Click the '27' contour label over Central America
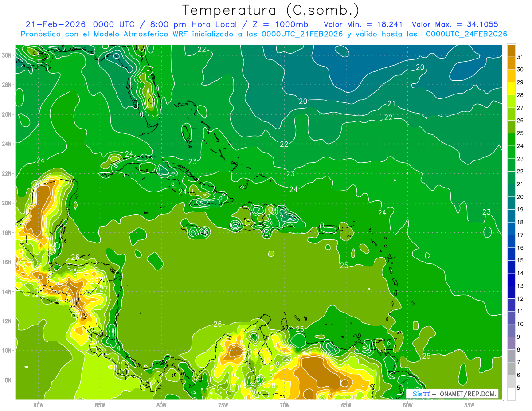 (104, 290)
